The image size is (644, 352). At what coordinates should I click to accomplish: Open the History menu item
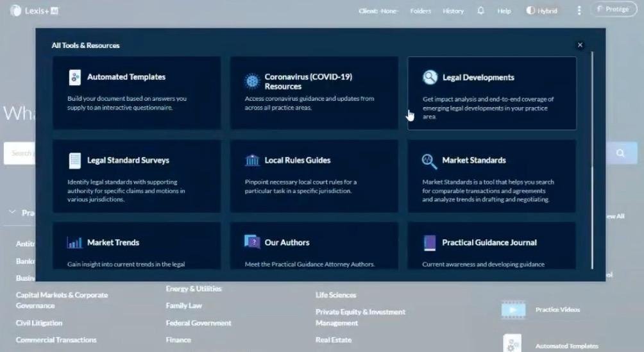tap(453, 11)
